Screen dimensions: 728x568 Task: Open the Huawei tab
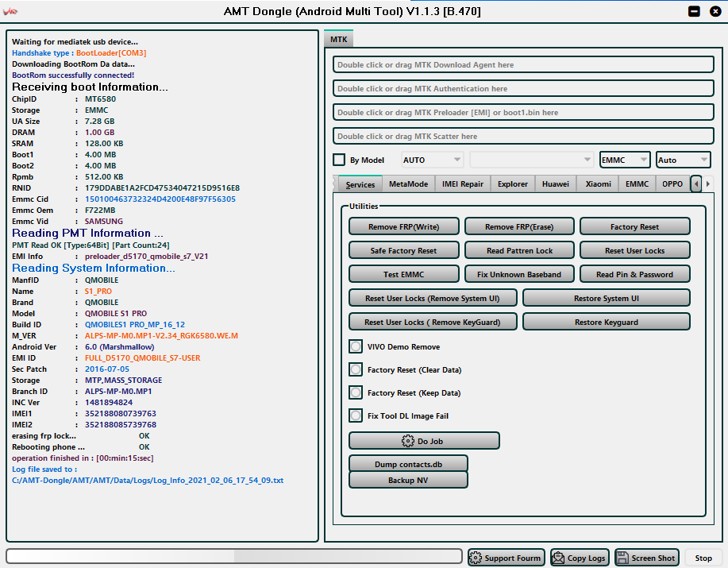(555, 184)
